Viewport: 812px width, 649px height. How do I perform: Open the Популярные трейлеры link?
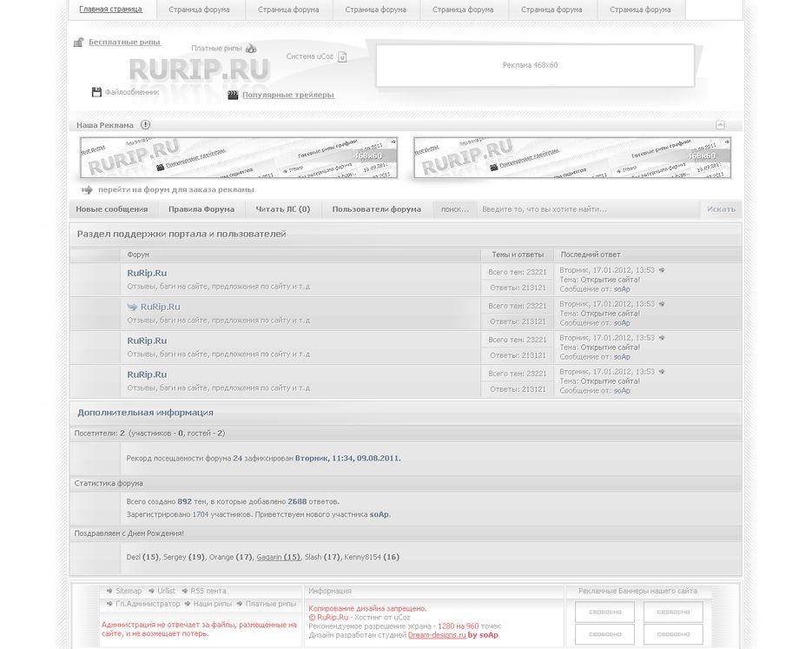(x=288, y=95)
